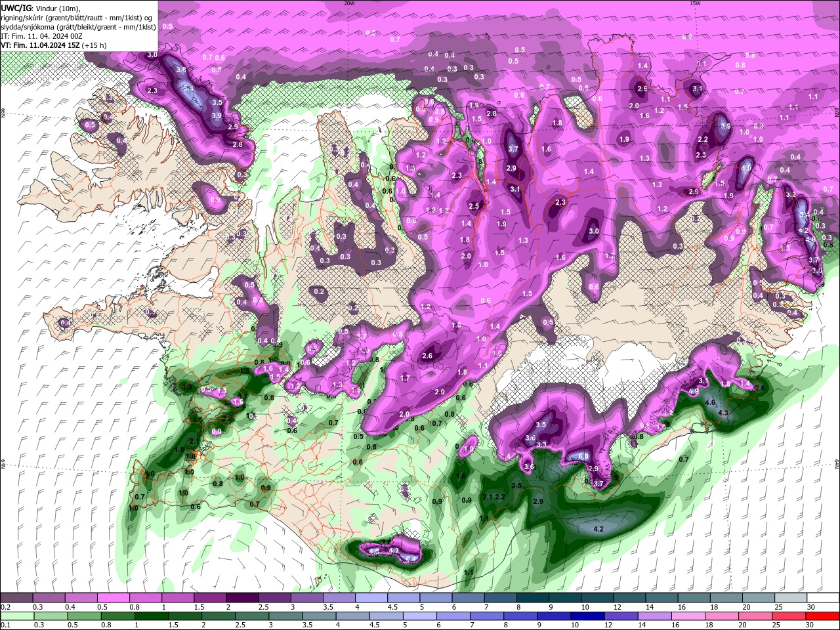840x630 pixels.
Task: Pick the lower scale swatch between 14 and 16
Action: click(654, 616)
